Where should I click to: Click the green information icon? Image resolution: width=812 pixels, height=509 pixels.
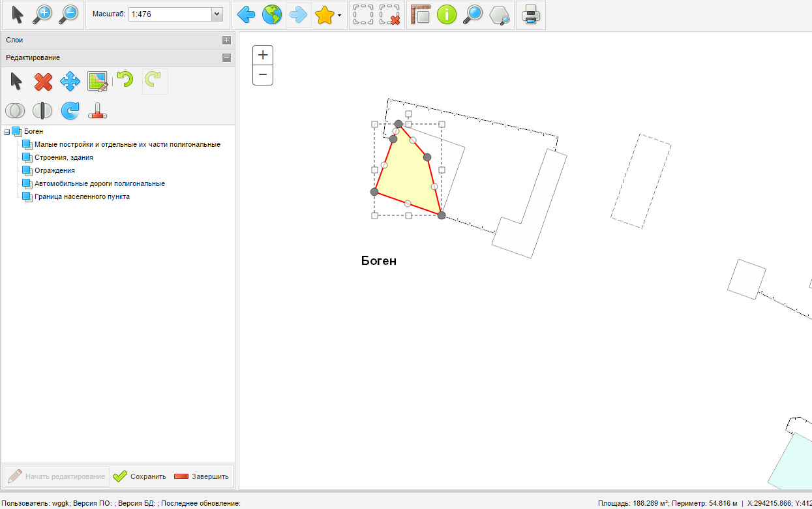pyautogui.click(x=446, y=14)
